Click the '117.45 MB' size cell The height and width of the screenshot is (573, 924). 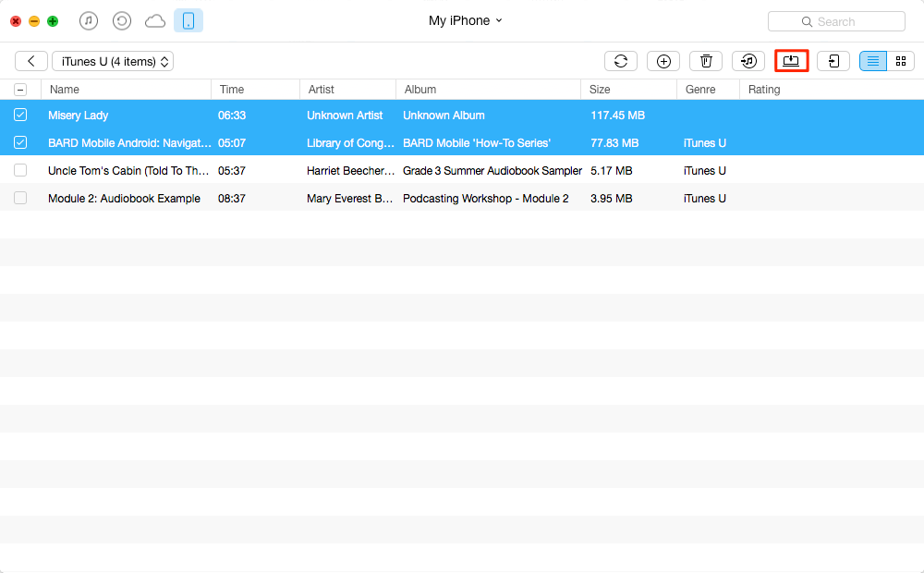pyautogui.click(x=617, y=116)
